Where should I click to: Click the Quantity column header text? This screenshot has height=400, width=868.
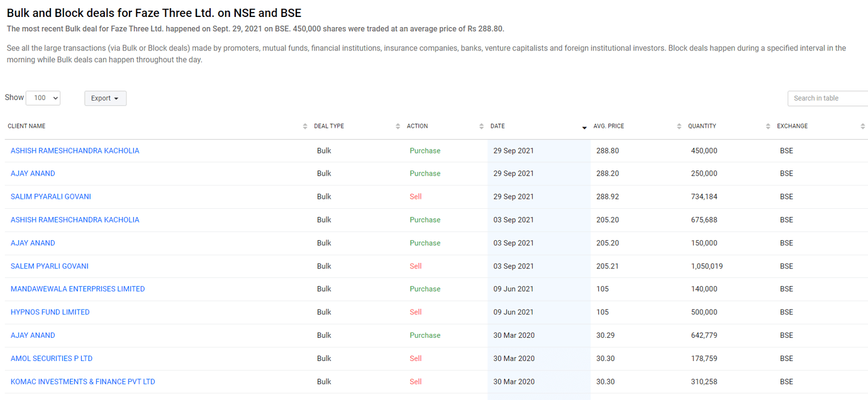tap(702, 126)
